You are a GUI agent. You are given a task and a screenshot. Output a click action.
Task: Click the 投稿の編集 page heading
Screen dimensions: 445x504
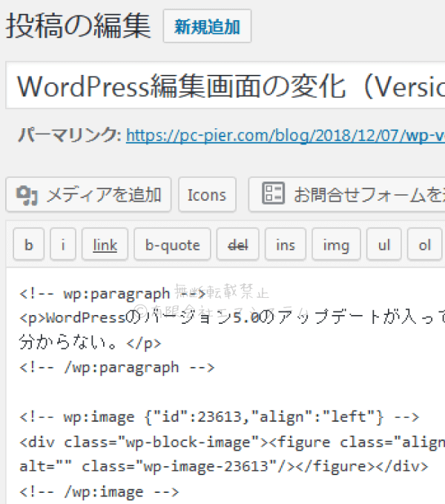pos(78,26)
